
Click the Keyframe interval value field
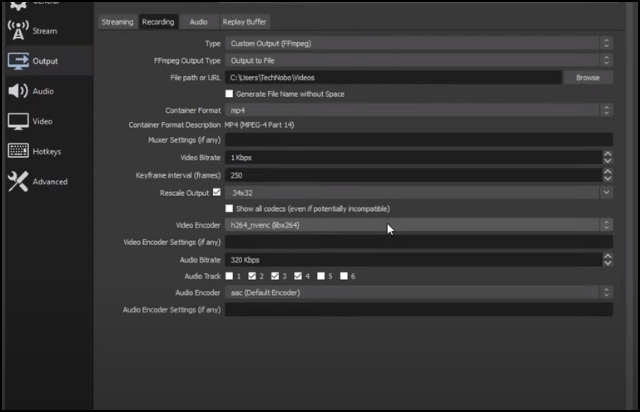pyautogui.click(x=413, y=175)
